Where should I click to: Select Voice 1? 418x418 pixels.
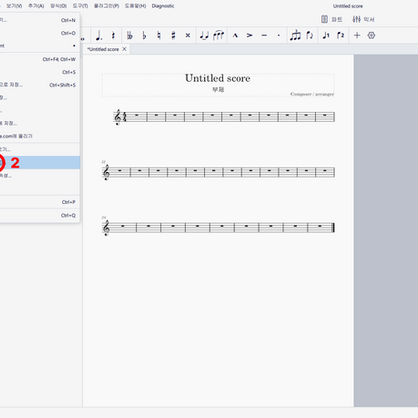coord(326,35)
